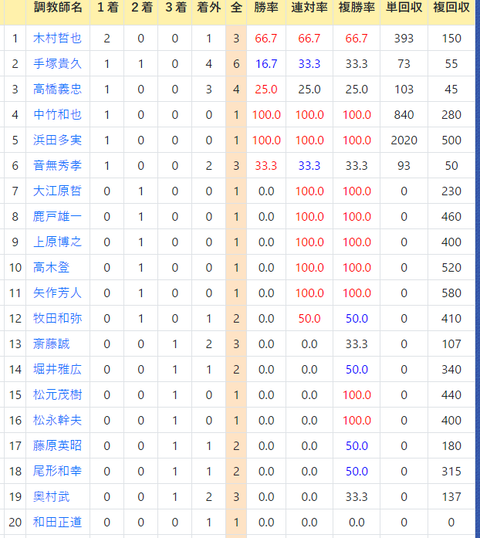Select the 460 複回収 value for 鹿戸雄一

[451, 217]
